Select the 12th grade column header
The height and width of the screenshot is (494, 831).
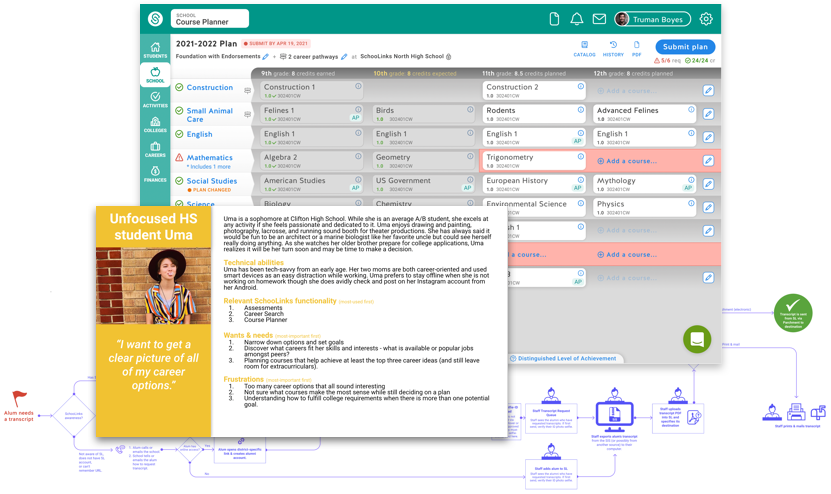tap(633, 74)
